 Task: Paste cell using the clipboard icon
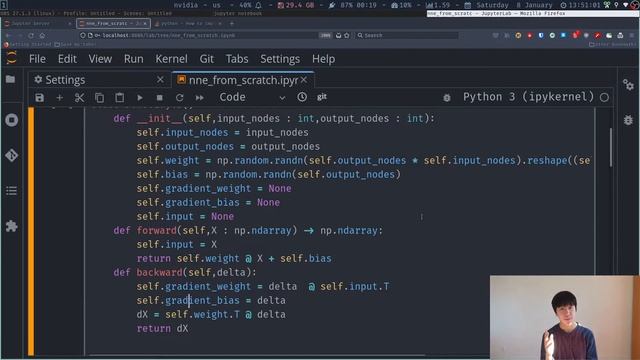pos(119,98)
